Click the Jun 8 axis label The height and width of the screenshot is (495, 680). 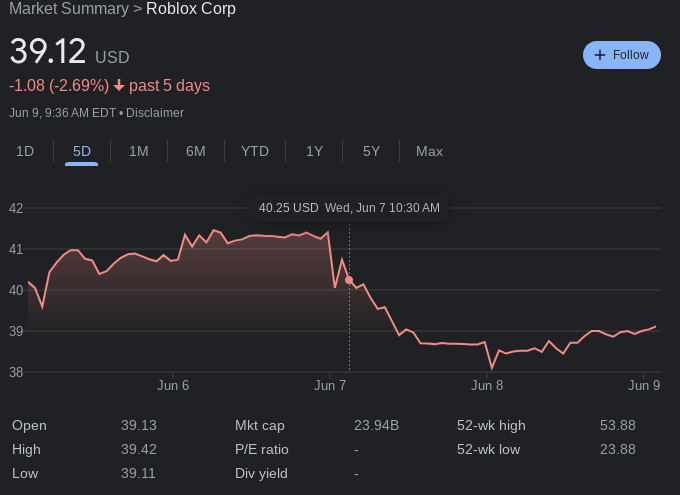coord(487,385)
